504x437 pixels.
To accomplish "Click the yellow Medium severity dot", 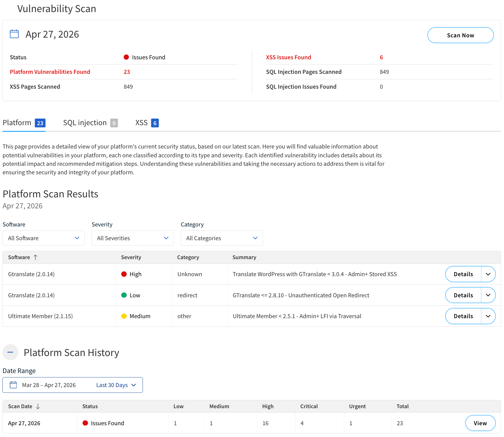I will 124,316.
